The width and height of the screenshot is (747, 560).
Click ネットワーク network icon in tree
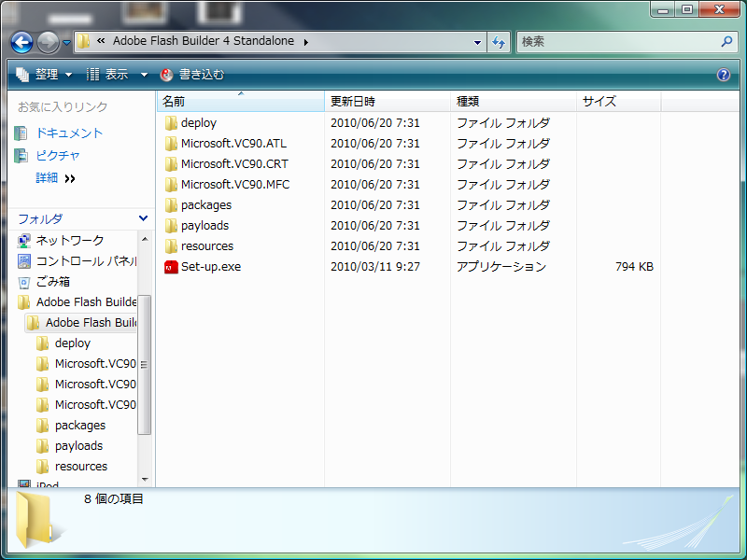[24, 241]
